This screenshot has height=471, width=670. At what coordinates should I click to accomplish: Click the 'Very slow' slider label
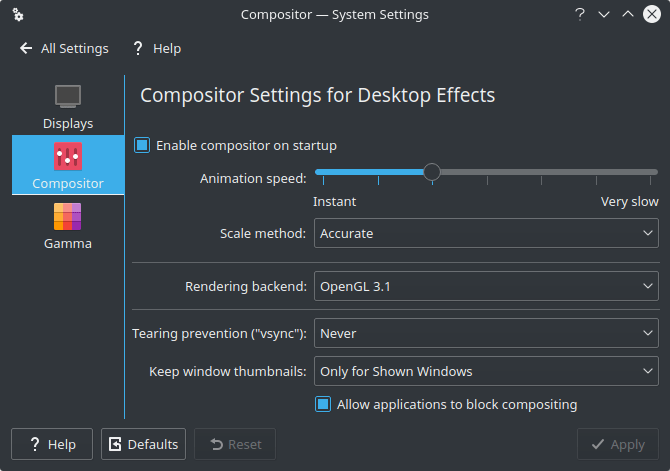point(629,202)
